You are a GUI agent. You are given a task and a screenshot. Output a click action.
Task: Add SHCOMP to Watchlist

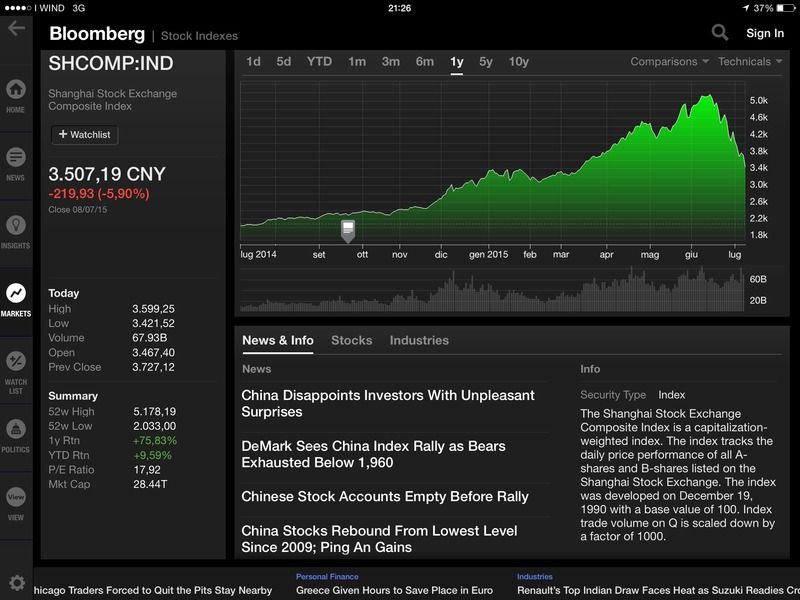pos(84,134)
